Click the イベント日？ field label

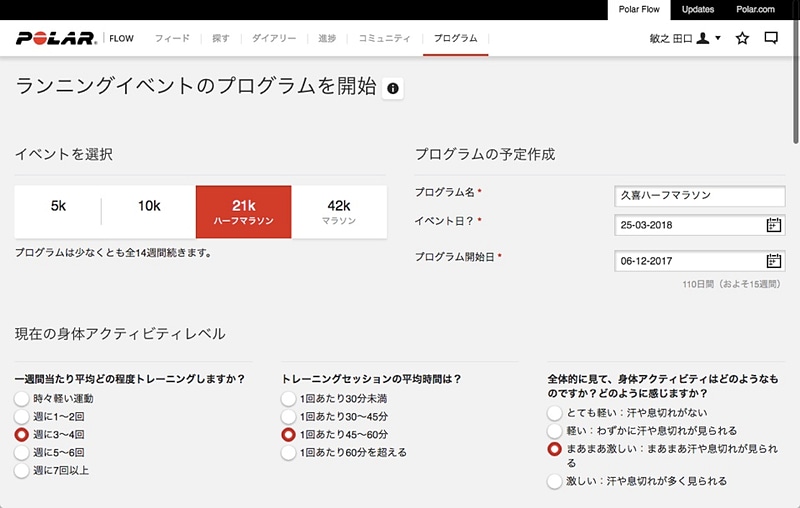444,221
